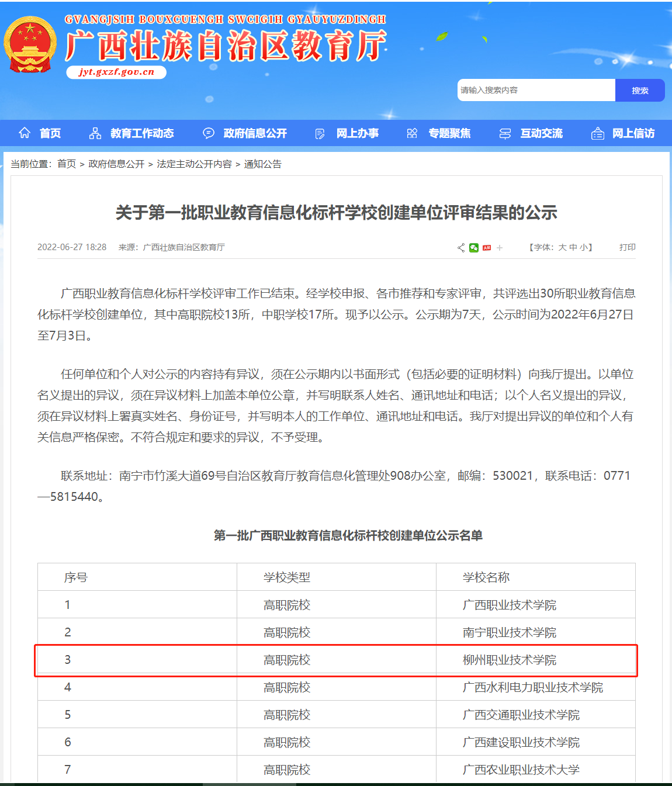Click the national emblem logo
The image size is (672, 786).
(30, 44)
